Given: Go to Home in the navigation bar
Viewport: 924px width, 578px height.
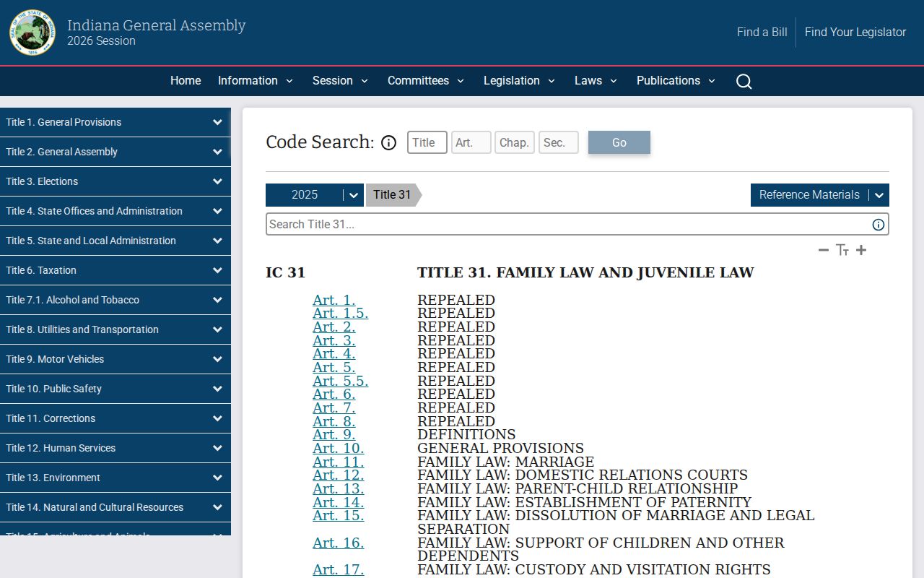Looking at the screenshot, I should 186,81.
